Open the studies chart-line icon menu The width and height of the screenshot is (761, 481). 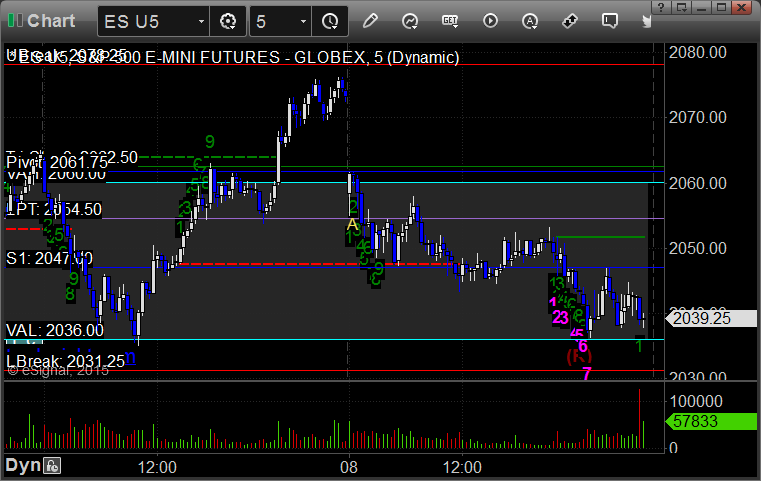410,21
